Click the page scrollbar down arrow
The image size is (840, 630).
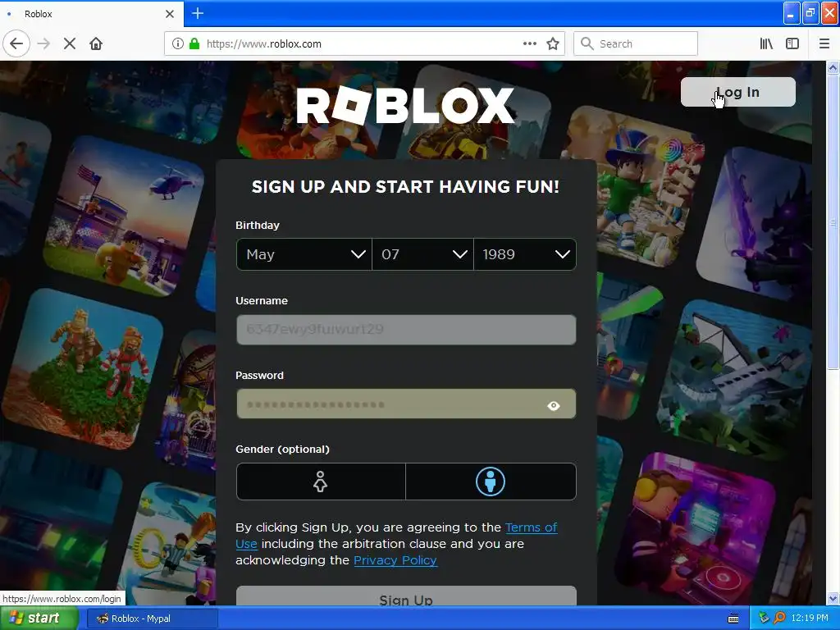[x=833, y=599]
